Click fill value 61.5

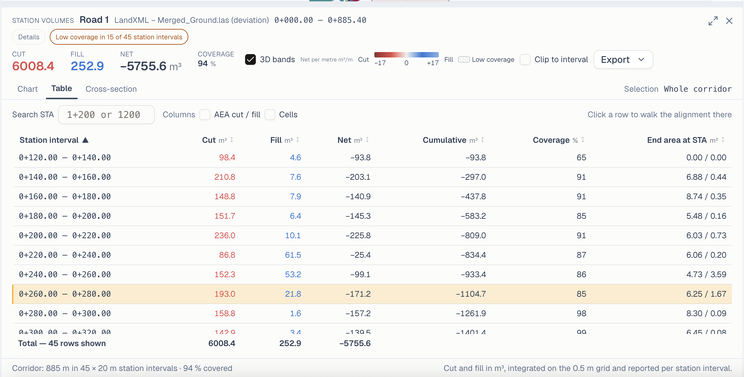(x=293, y=255)
